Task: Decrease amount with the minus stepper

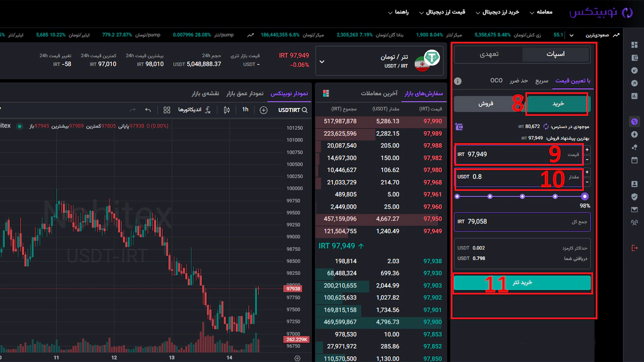Action: (587, 182)
